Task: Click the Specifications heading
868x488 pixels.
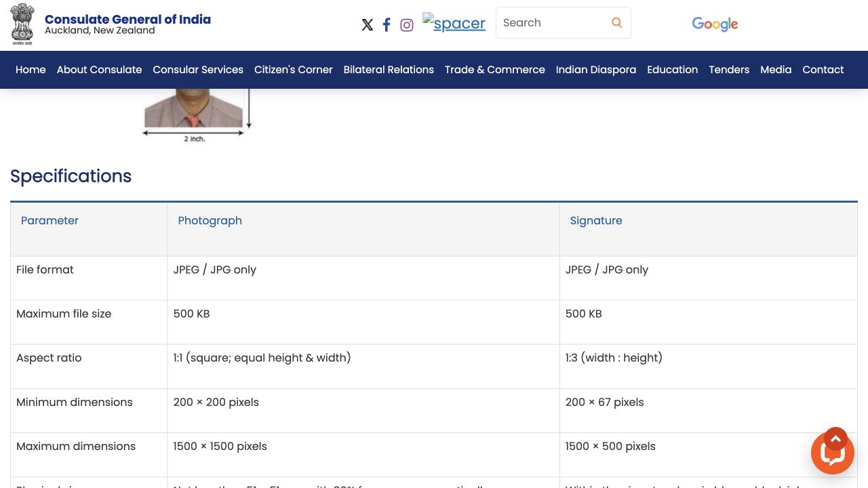Action: [71, 176]
